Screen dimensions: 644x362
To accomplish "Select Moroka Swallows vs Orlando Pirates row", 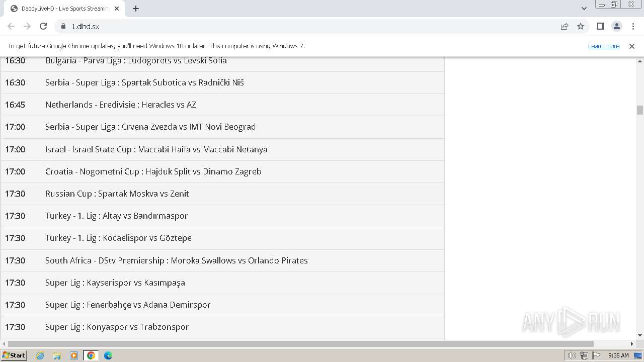I will pyautogui.click(x=223, y=260).
